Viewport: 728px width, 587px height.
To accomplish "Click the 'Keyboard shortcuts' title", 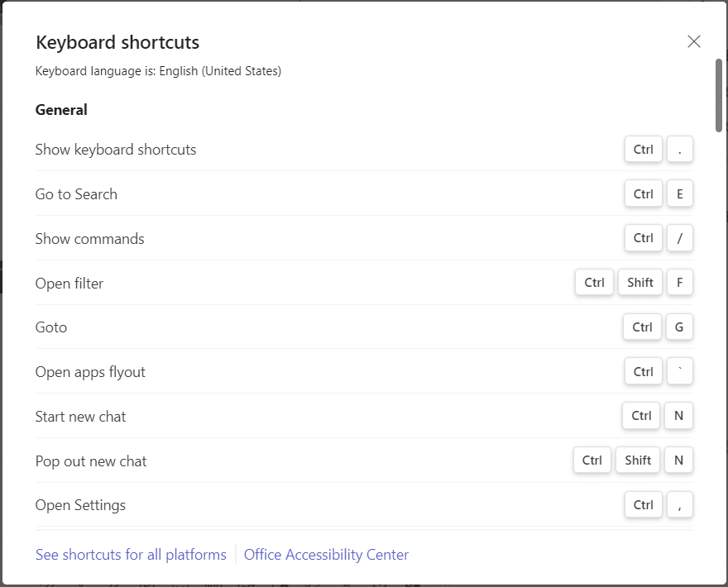I will coord(117,42).
